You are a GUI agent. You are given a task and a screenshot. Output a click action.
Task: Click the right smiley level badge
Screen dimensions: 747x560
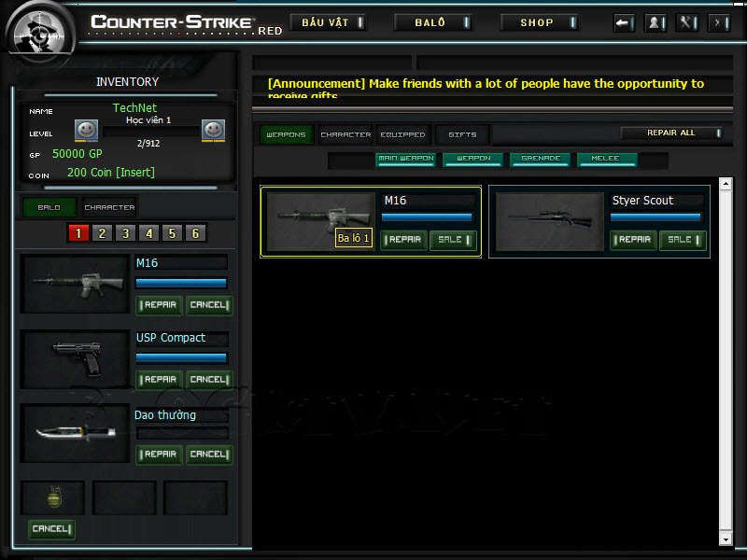[x=213, y=131]
